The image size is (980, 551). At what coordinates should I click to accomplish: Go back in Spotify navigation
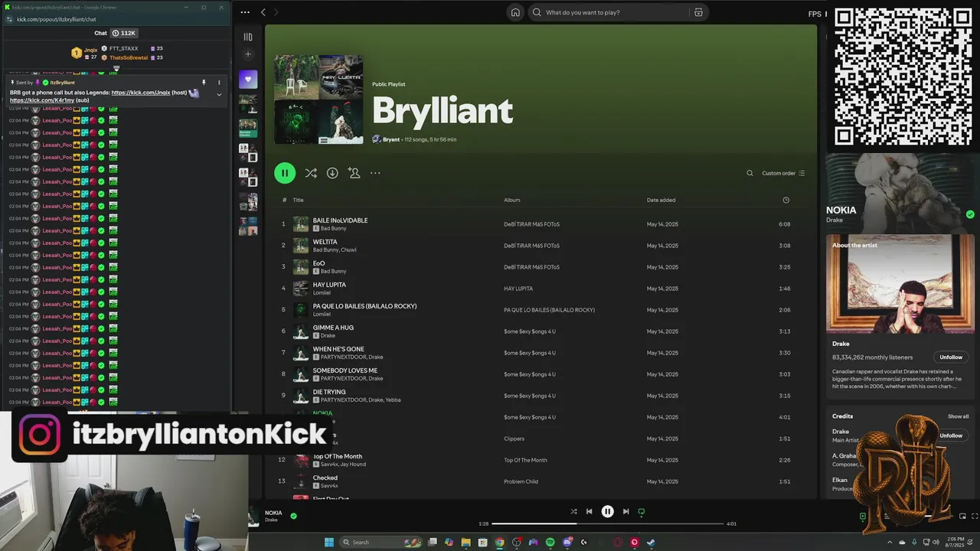[x=263, y=12]
